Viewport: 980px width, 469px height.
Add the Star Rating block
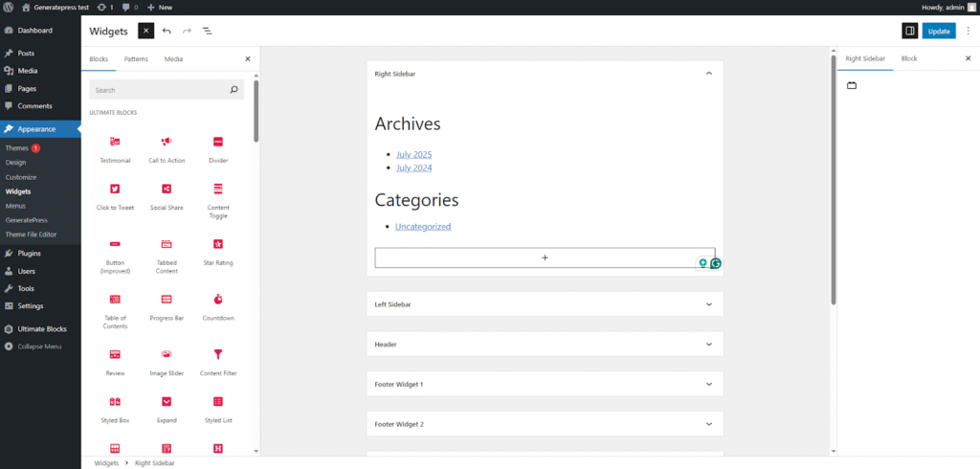[218, 251]
